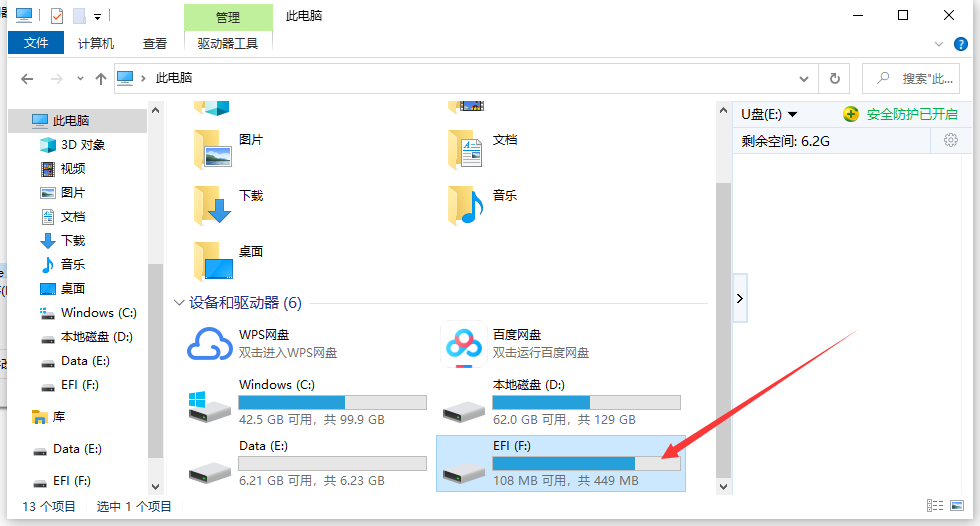Open the WPS网盘 cloud drive icon
The image size is (980, 526).
[209, 344]
